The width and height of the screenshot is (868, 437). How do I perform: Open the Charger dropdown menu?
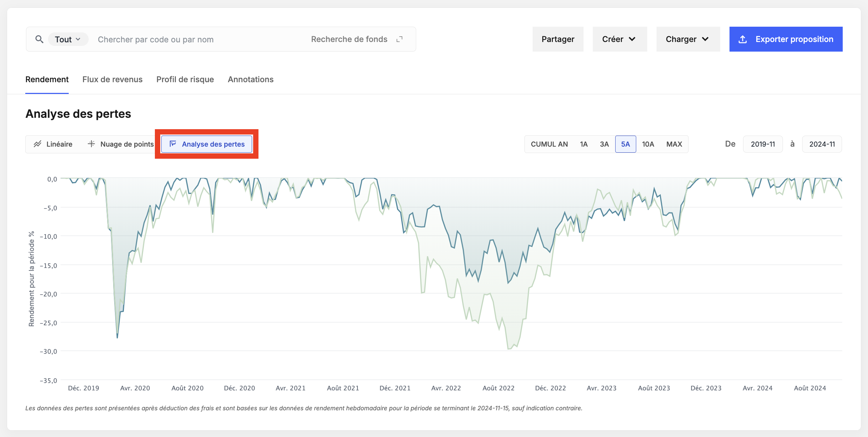688,39
